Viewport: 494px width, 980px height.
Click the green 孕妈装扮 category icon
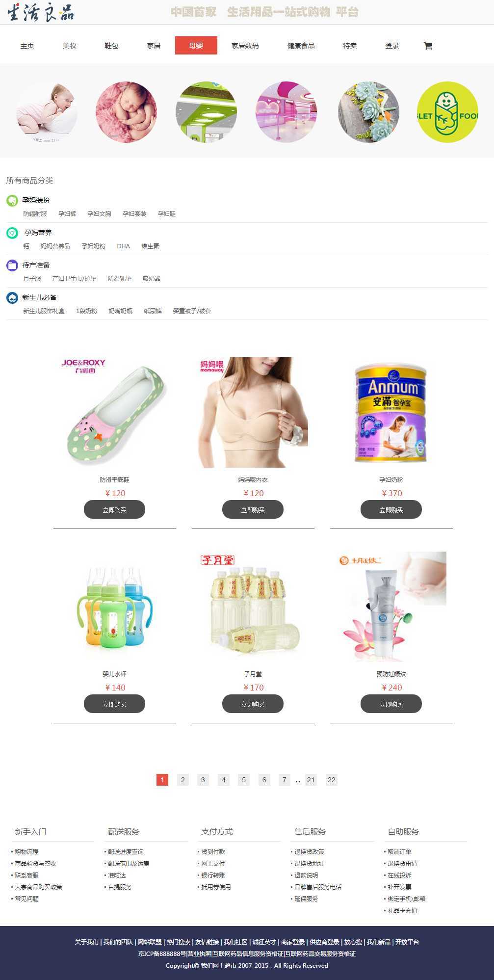(x=12, y=200)
